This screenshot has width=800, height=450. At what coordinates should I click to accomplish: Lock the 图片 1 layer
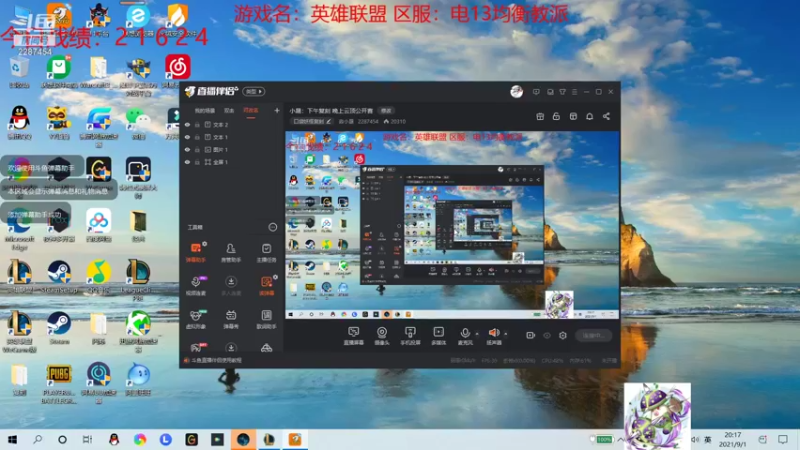click(197, 149)
